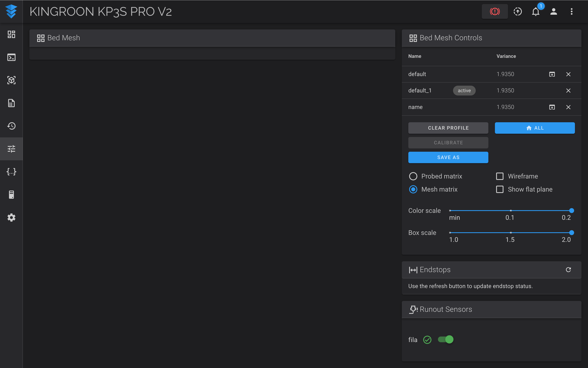Image resolution: width=588 pixels, height=368 pixels.
Task: Load the name mesh profile
Action: 552,107
